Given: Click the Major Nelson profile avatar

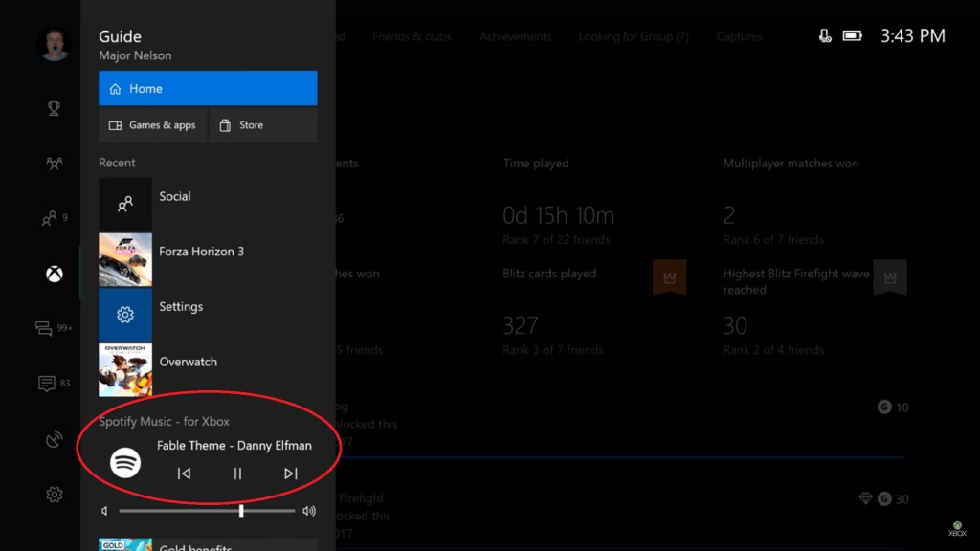Looking at the screenshot, I should 55,44.
